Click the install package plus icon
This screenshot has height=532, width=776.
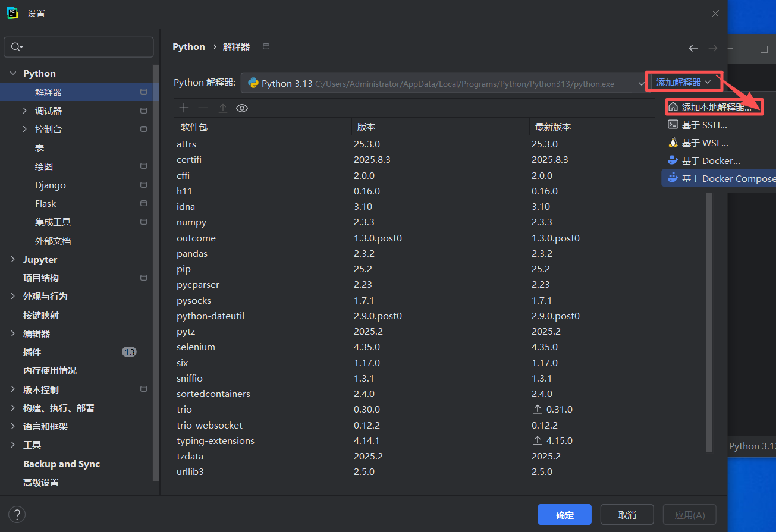184,108
